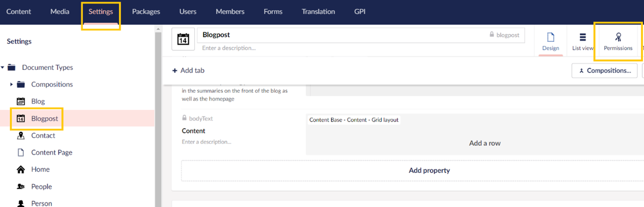Click the Blogpost calendar icon in header
The image size is (644, 207).
tap(183, 39)
